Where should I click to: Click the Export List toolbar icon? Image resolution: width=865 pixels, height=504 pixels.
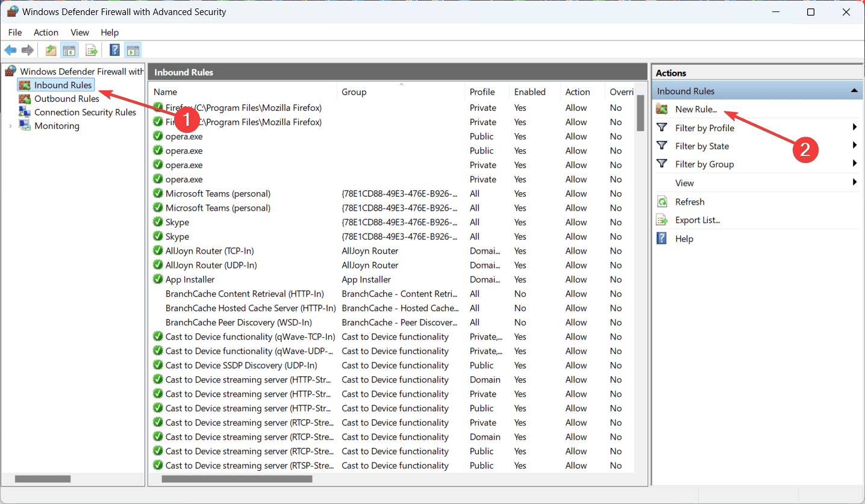point(92,50)
